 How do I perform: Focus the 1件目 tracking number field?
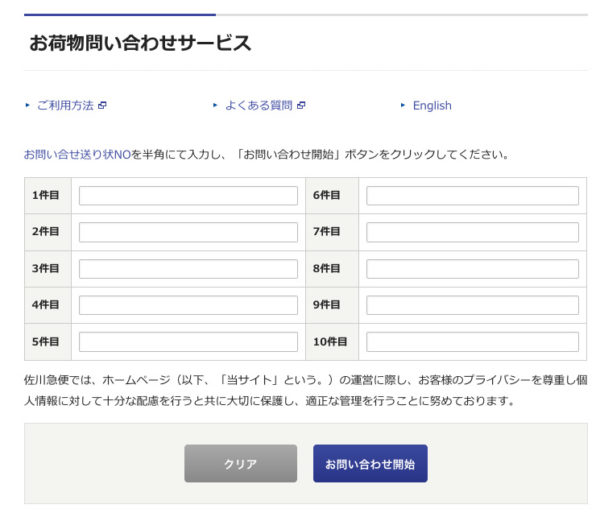click(x=188, y=196)
